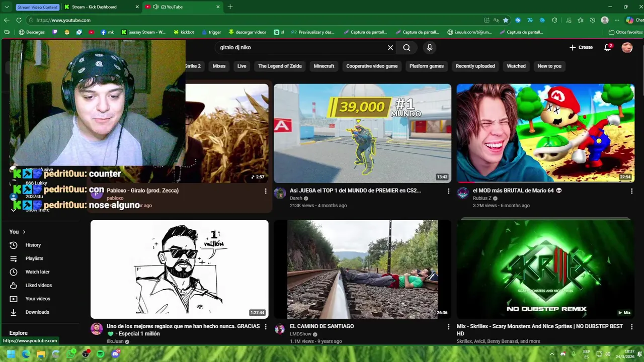Image resolution: width=644 pixels, height=362 pixels.
Task: Clear the search text with the X
Action: coord(390,47)
